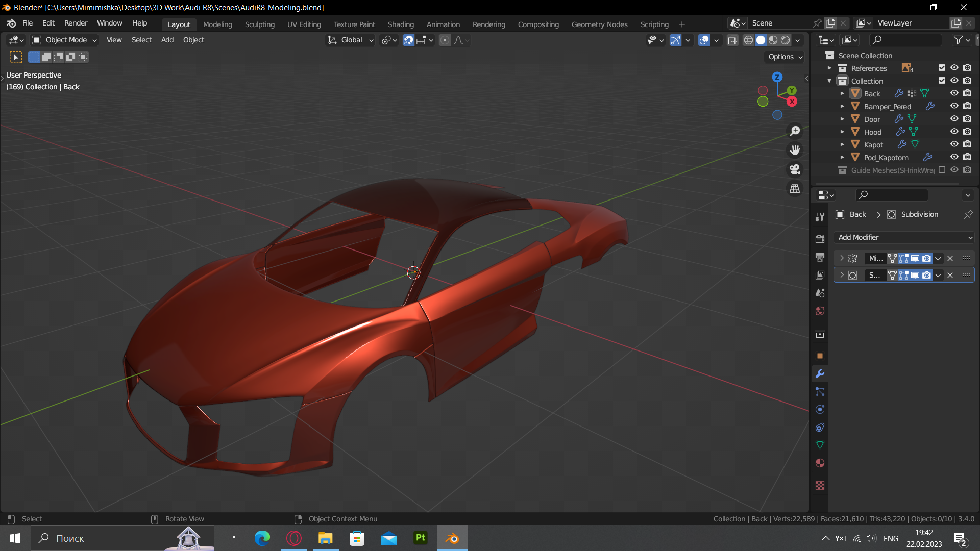Hide the Hood object in viewport
980x551 pixels.
954,132
